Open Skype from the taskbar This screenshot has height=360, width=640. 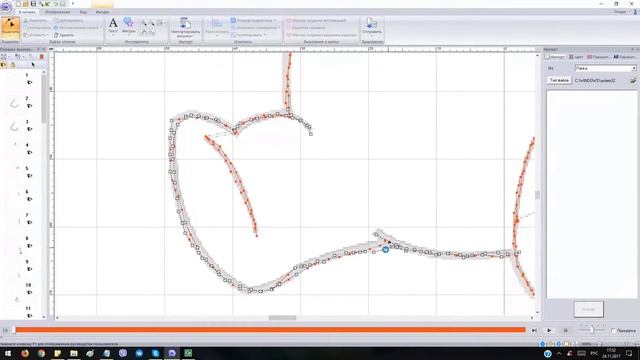[156, 353]
